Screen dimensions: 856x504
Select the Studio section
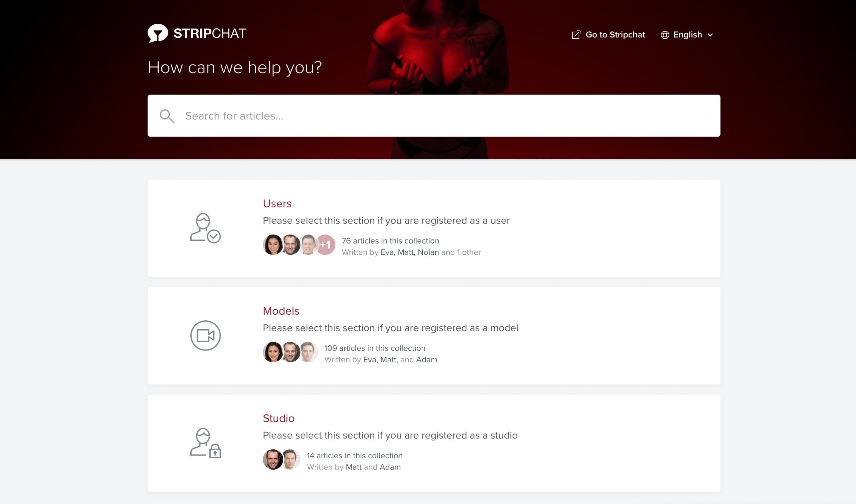(434, 443)
